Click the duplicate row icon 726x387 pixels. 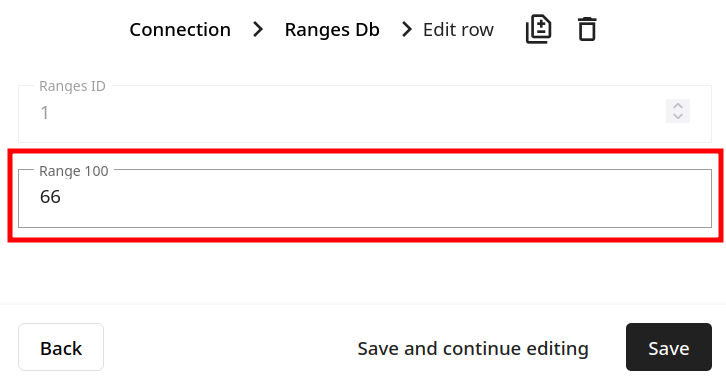538,30
